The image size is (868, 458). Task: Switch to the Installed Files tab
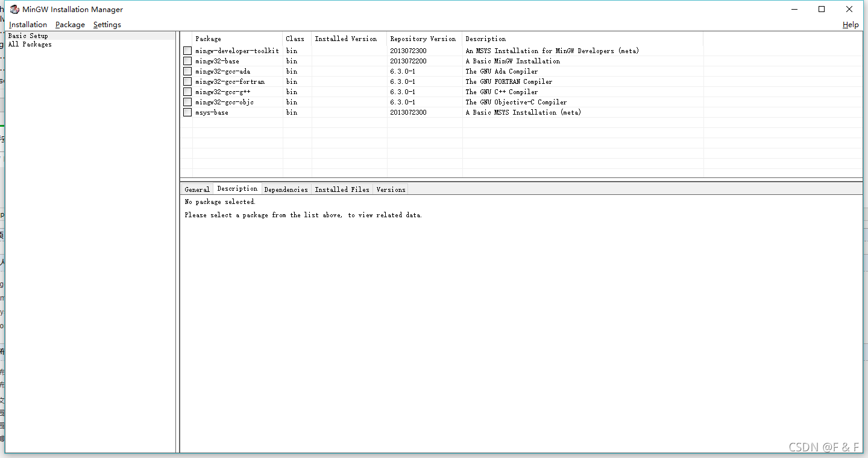[x=342, y=189]
